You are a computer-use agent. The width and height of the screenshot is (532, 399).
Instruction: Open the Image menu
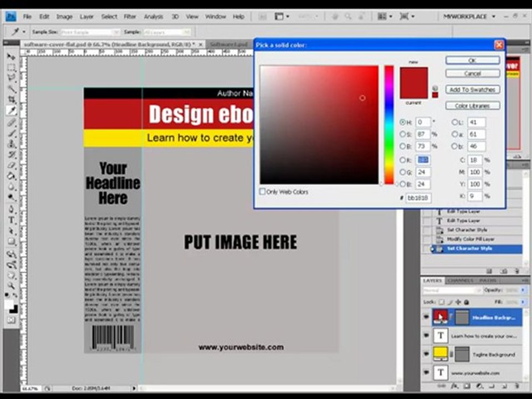64,17
